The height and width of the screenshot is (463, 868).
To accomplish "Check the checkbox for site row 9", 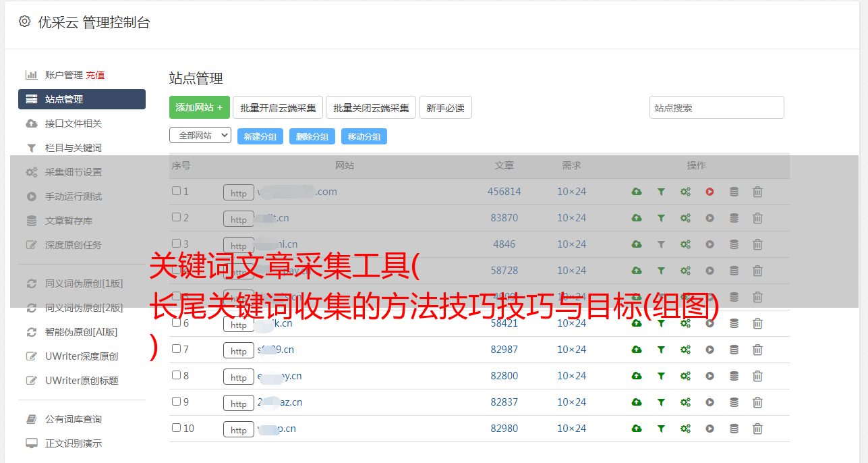I will point(176,402).
